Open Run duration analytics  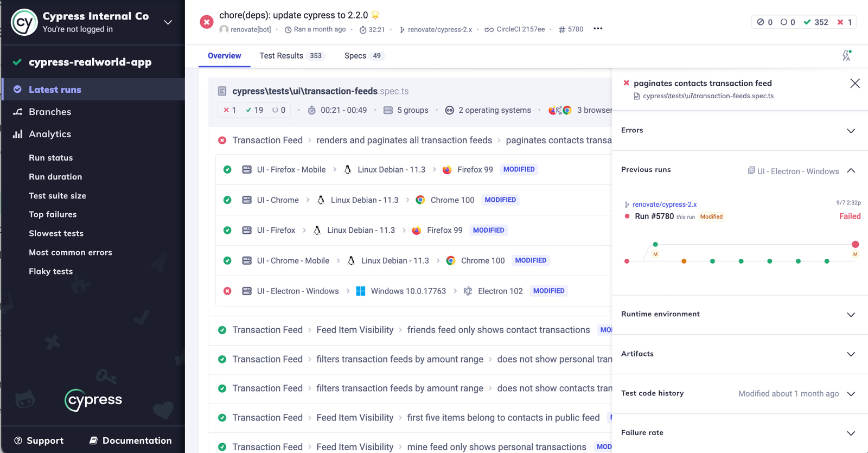tap(55, 177)
